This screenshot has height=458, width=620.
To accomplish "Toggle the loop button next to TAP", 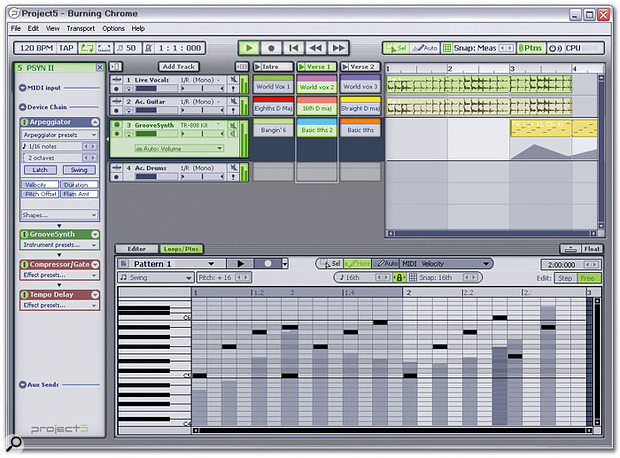I will pos(87,48).
